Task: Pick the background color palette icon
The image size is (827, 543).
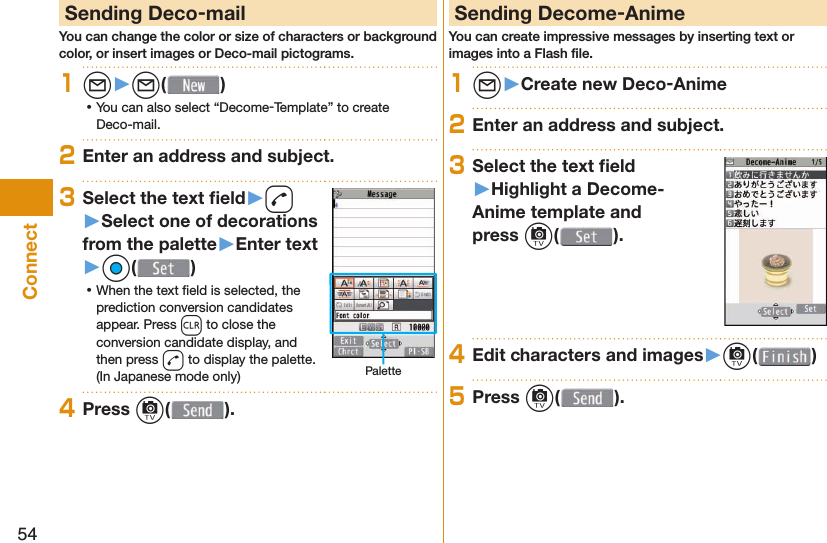Action: (403, 294)
